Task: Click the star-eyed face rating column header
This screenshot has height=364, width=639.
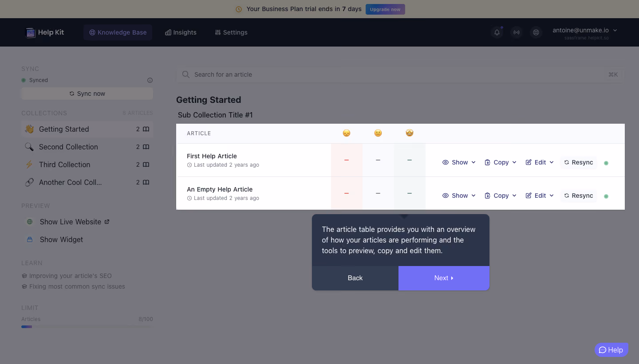Action: pos(410,133)
